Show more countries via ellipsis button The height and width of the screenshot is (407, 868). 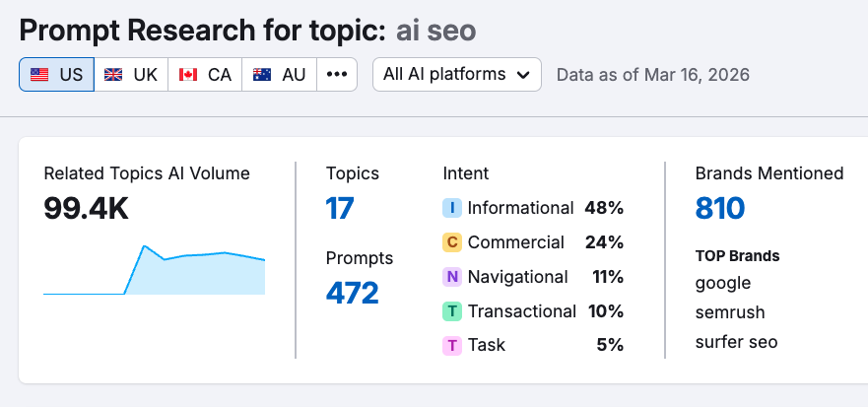pyautogui.click(x=337, y=75)
